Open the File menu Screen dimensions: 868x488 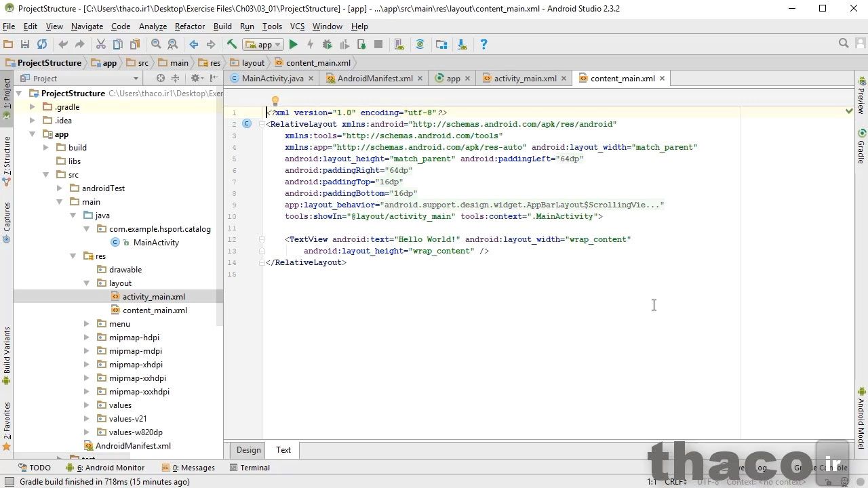point(9,26)
